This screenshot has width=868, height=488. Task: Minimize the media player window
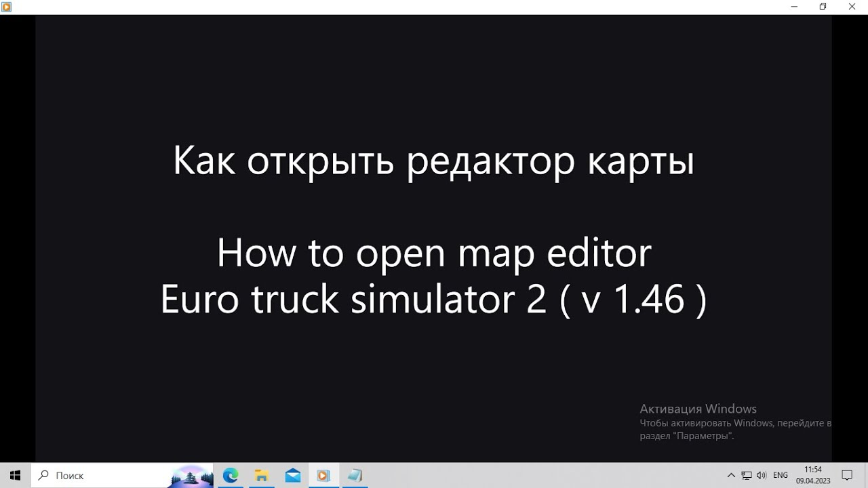[794, 7]
